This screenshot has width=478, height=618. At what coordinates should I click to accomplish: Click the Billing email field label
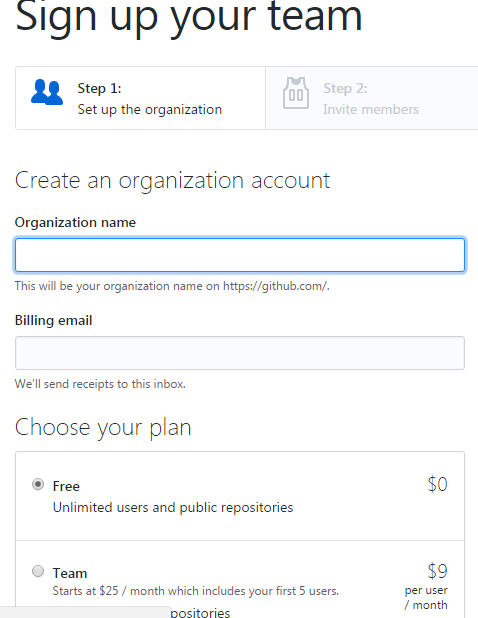54,320
